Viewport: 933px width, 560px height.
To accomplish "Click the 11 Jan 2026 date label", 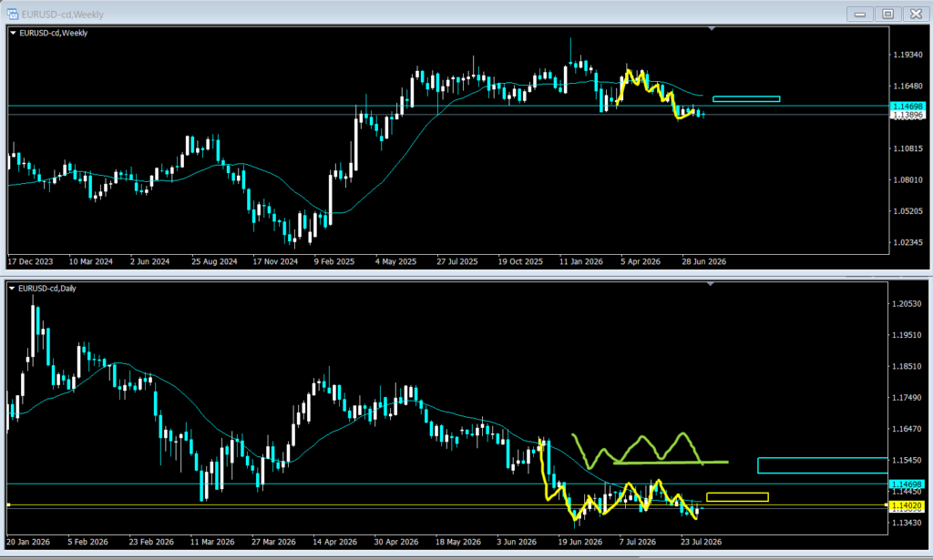I will coord(581,261).
